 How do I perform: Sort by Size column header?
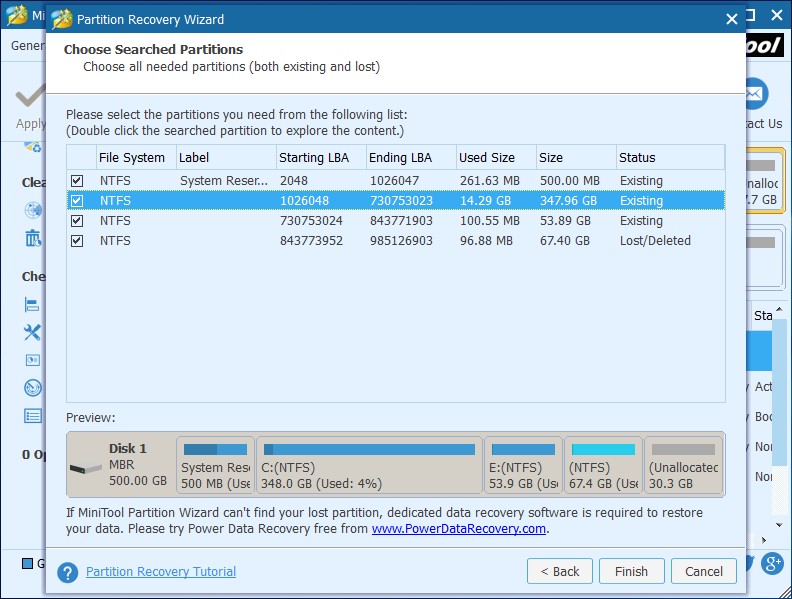tap(576, 158)
